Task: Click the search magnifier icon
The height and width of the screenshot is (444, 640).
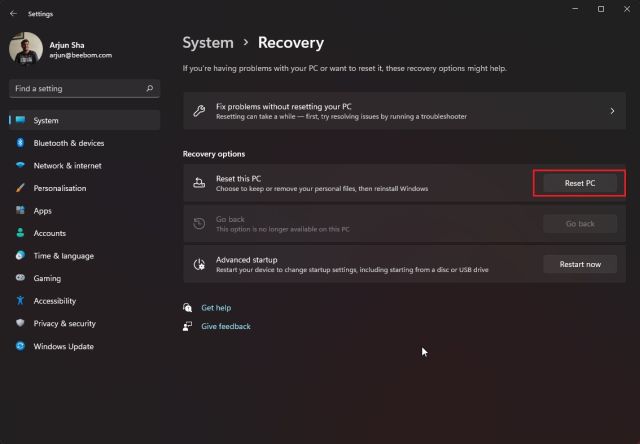Action: point(150,88)
